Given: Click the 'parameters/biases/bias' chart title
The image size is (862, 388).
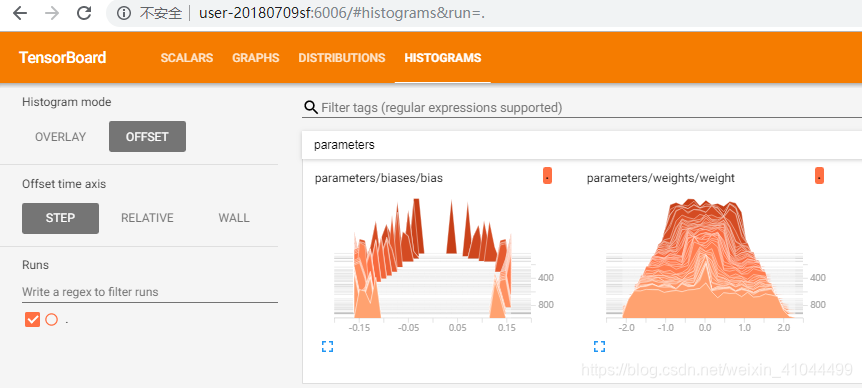Looking at the screenshot, I should [x=379, y=178].
